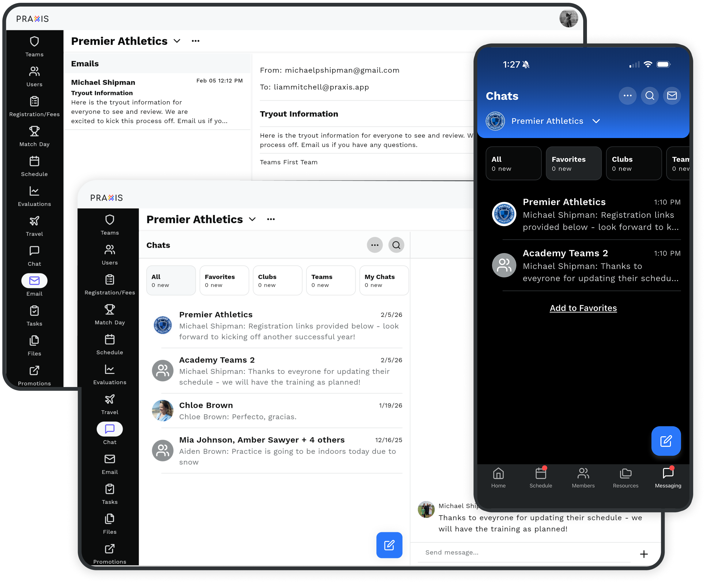Open Tasks icon in the chat window sidebar
This screenshot has height=588, width=710.
(x=110, y=489)
